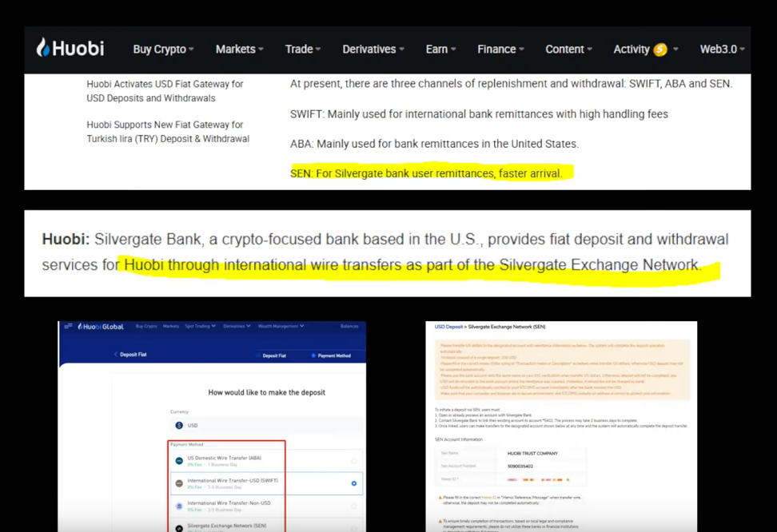Screen dimensions: 777x532
Task: Open the Wealth Management menu
Action: click(x=281, y=326)
